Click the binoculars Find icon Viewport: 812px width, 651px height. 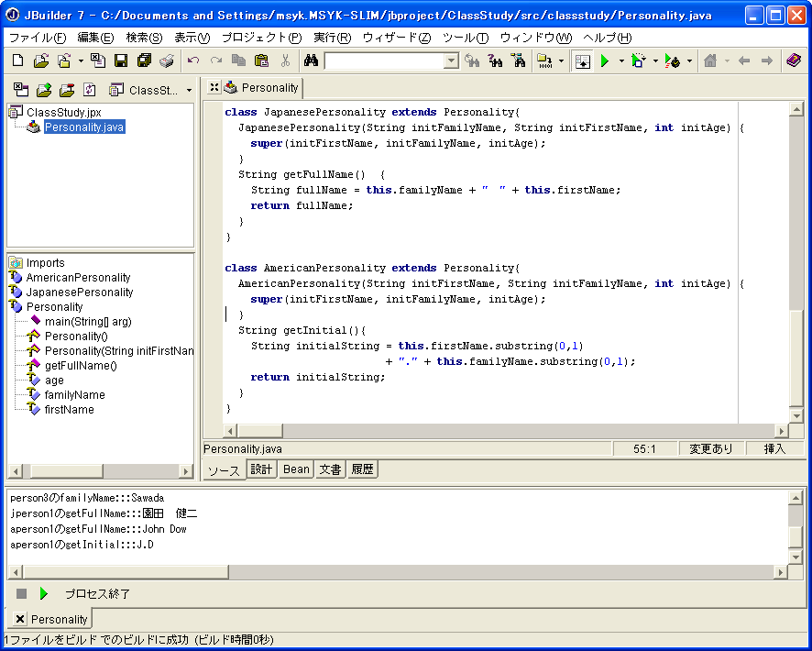point(311,61)
